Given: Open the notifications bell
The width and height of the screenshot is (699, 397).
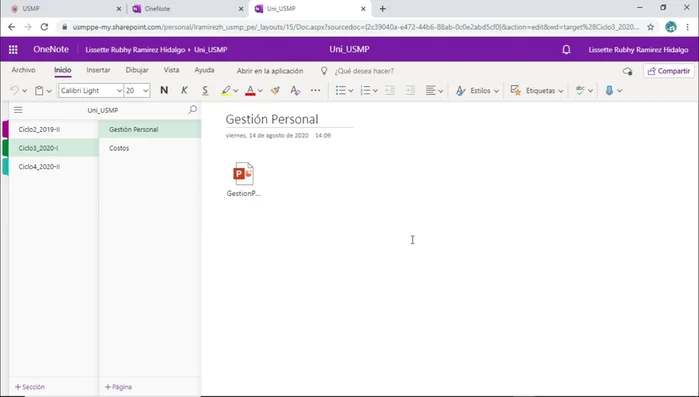Looking at the screenshot, I should 566,49.
